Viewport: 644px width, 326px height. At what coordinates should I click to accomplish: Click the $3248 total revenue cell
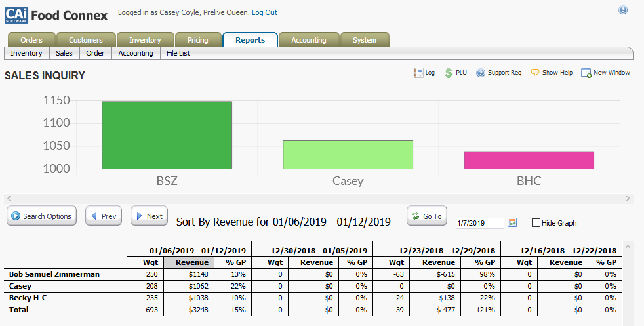(189, 310)
